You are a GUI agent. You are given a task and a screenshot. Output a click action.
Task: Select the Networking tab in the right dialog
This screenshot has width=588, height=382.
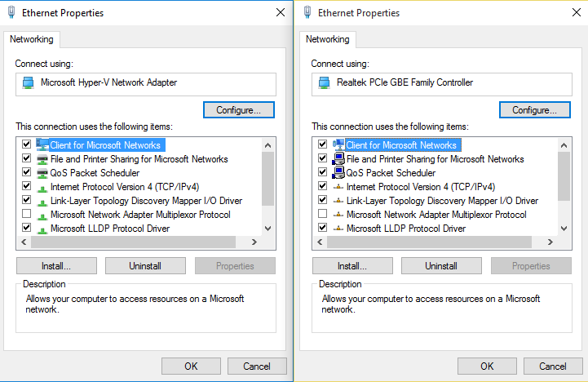tap(328, 39)
